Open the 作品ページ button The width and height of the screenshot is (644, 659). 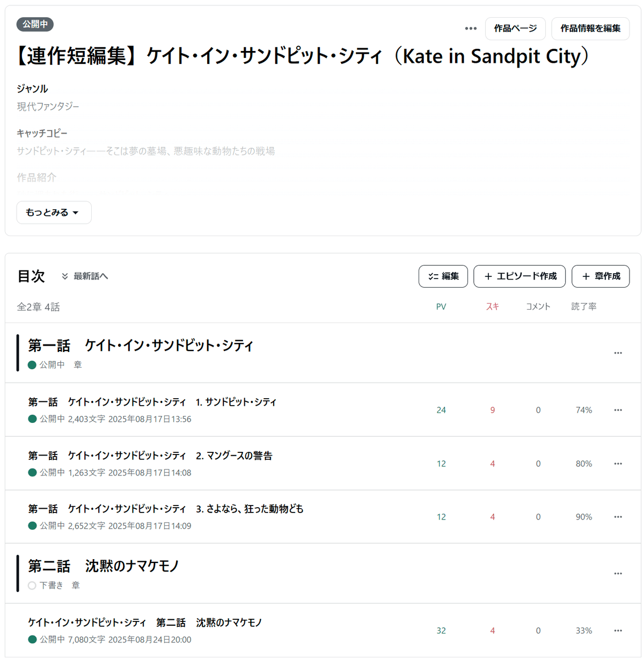(x=515, y=28)
